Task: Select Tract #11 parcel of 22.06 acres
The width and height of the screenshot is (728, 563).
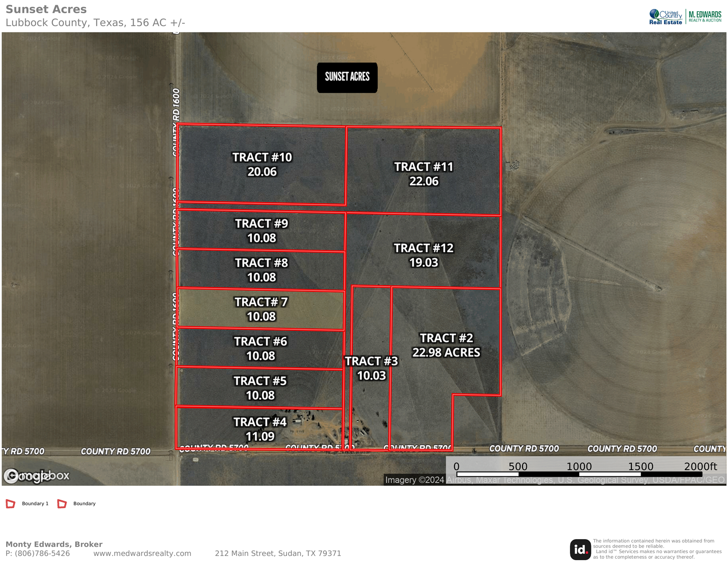Action: pyautogui.click(x=424, y=174)
